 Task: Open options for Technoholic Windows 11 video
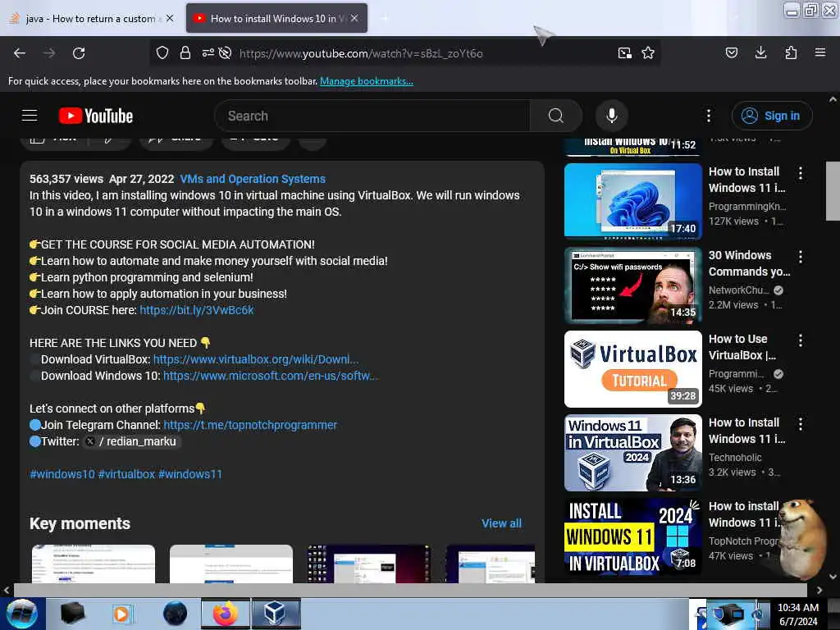point(801,424)
